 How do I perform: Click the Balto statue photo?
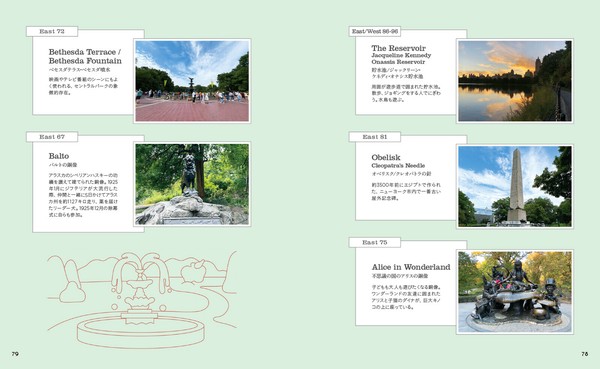click(x=192, y=184)
